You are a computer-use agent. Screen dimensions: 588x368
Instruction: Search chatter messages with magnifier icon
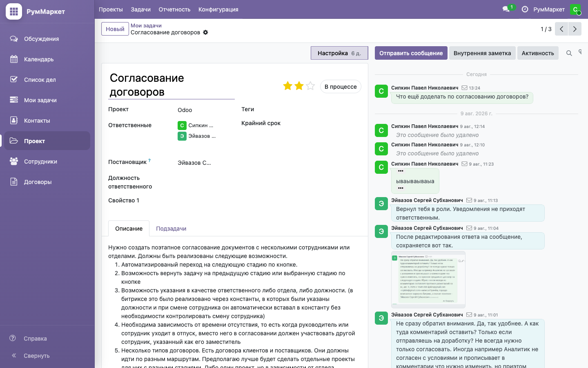(569, 53)
